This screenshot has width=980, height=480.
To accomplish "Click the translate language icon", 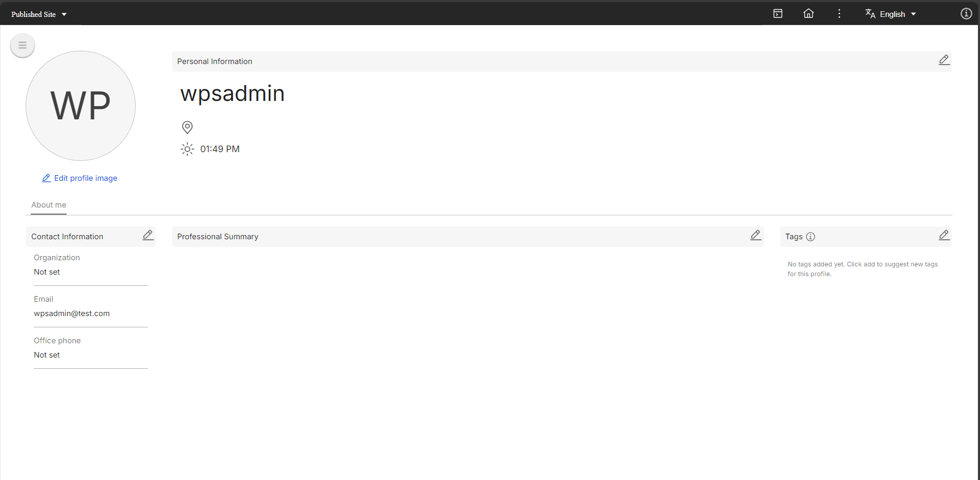I will coord(870,14).
